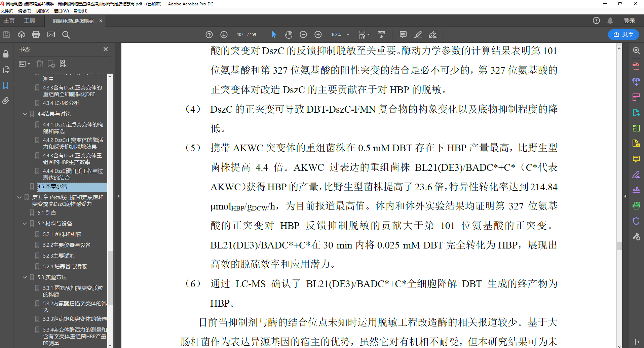This screenshot has height=348, width=644.
Task: Click the security lock panel icon
Action: click(6, 54)
